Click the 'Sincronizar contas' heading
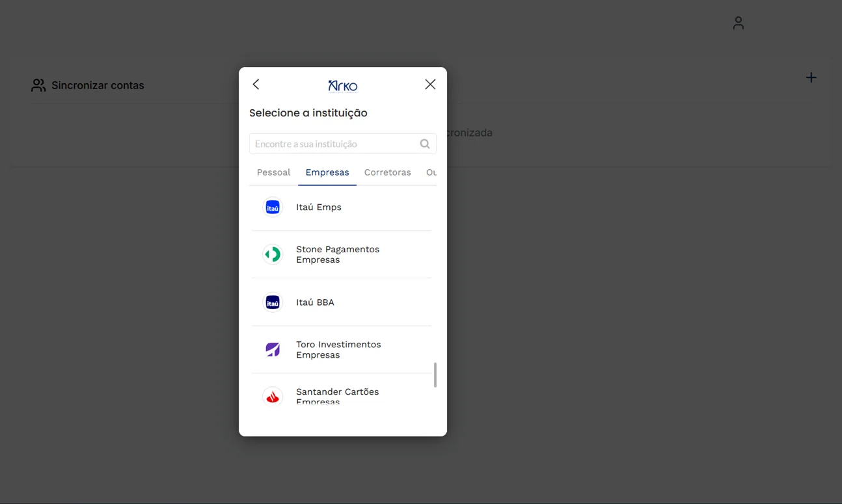842x504 pixels. 98,85
